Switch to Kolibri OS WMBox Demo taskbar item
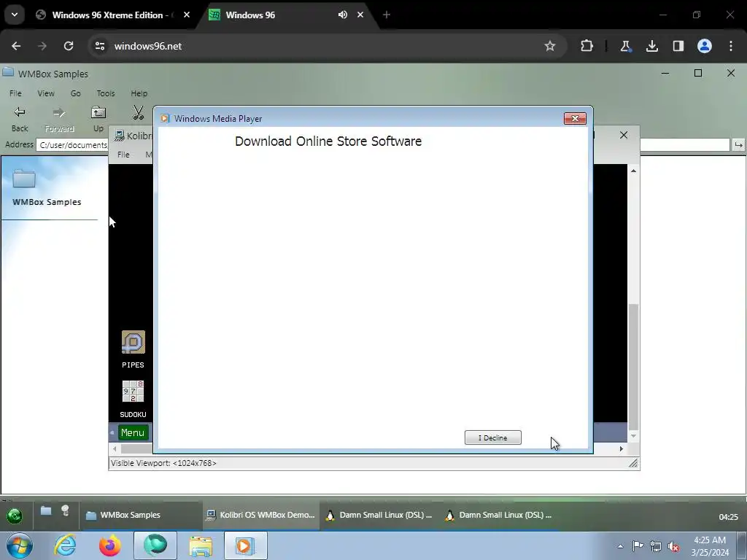Viewport: 747px width, 560px height. 260,516
